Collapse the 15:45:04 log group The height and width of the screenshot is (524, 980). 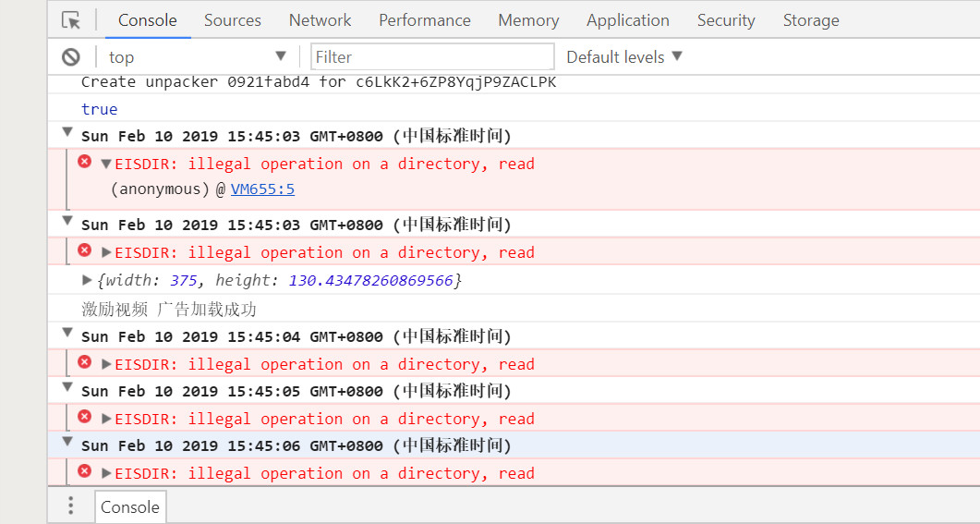[67, 334]
